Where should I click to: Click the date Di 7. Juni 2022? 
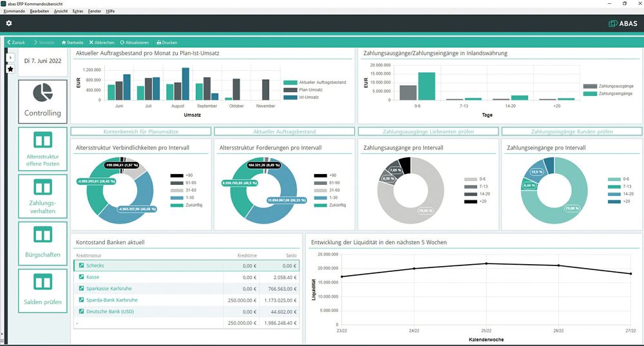(43, 61)
